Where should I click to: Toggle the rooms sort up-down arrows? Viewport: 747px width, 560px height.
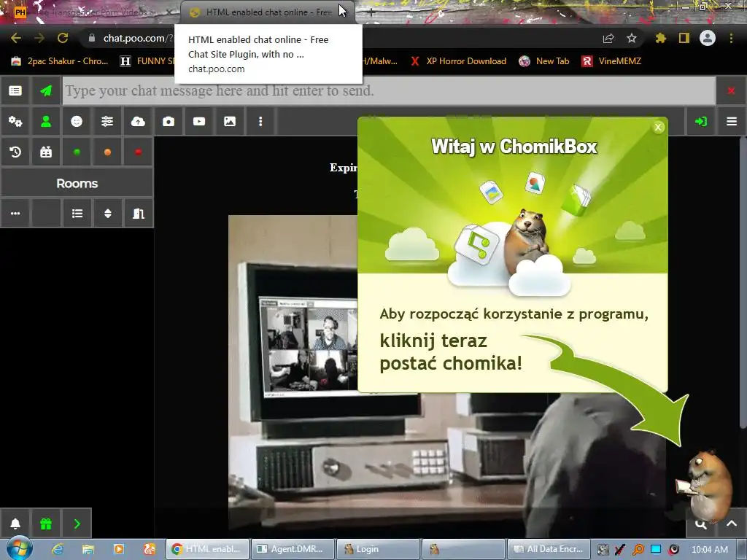(x=108, y=214)
